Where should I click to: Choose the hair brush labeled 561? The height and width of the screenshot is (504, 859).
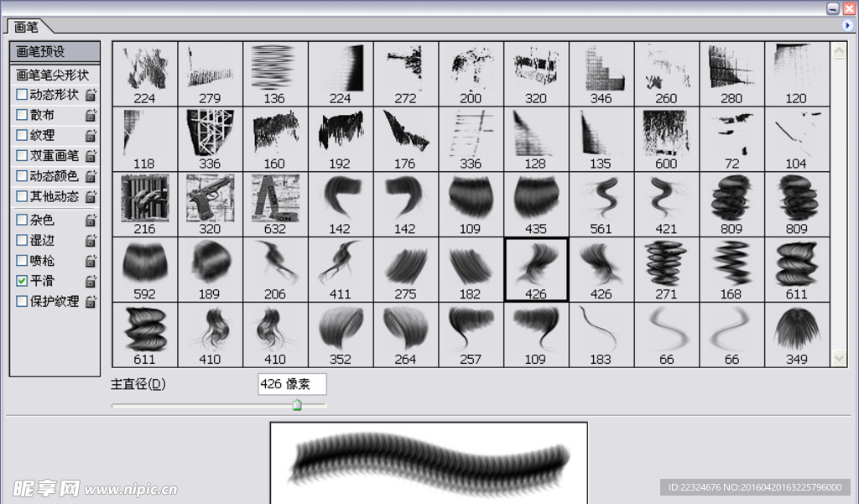point(601,198)
